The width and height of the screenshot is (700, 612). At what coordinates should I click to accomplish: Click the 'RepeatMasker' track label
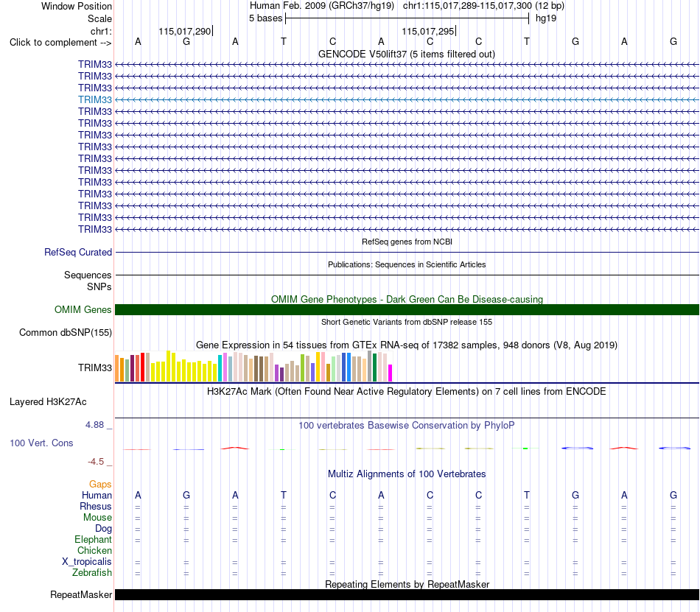81,594
